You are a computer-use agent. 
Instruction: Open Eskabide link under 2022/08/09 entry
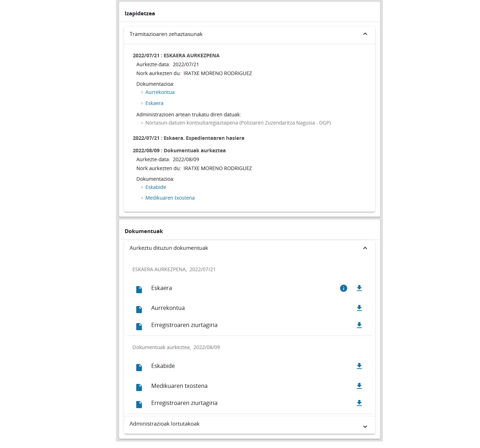point(156,187)
